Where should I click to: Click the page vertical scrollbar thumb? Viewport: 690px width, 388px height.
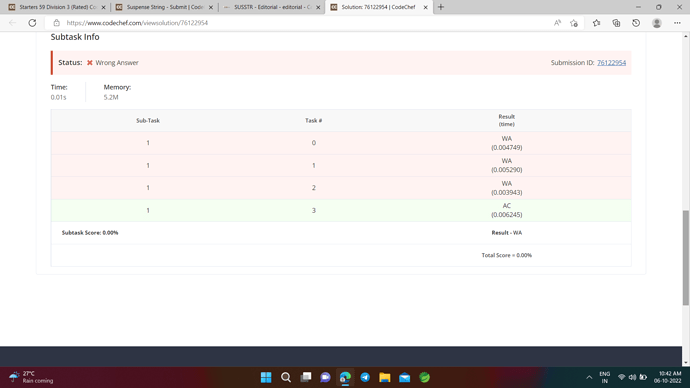[686, 257]
